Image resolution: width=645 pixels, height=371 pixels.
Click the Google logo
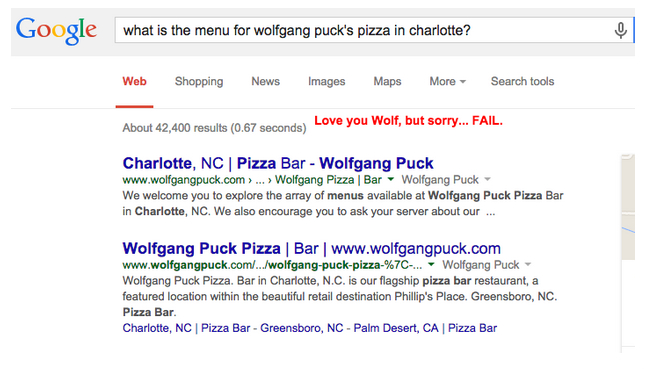56,31
